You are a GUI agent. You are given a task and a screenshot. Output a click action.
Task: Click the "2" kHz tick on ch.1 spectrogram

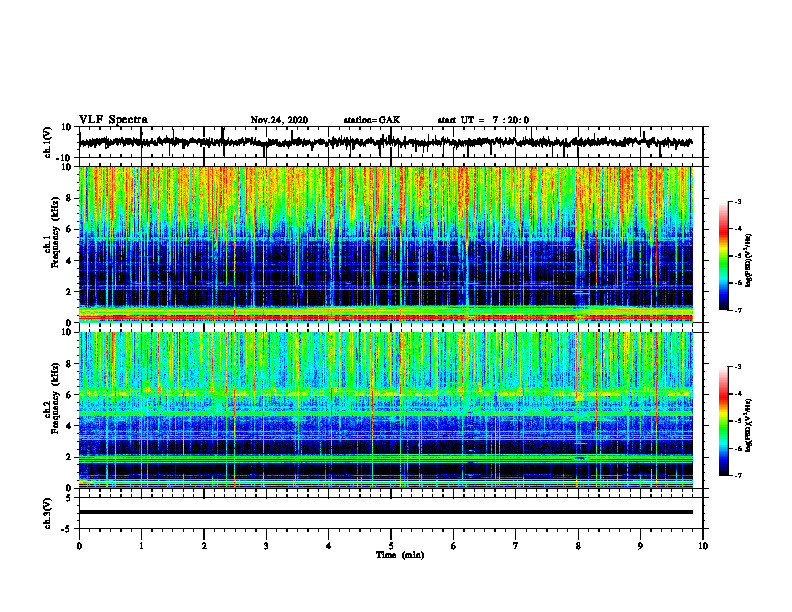pos(70,292)
